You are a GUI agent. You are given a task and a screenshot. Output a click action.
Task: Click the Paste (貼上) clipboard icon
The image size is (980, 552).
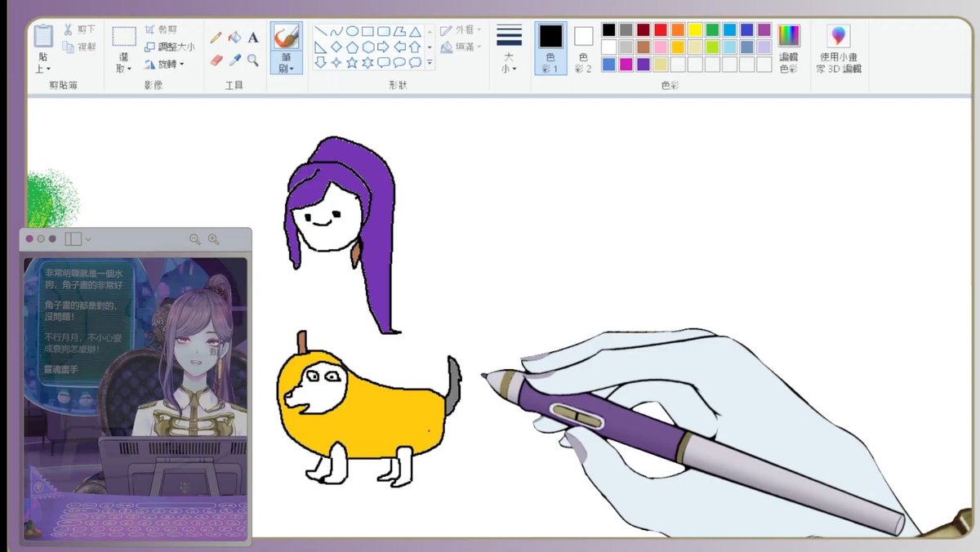point(43,37)
